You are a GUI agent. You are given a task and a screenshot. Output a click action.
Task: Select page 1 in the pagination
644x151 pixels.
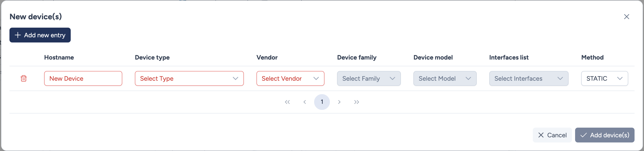pos(322,102)
